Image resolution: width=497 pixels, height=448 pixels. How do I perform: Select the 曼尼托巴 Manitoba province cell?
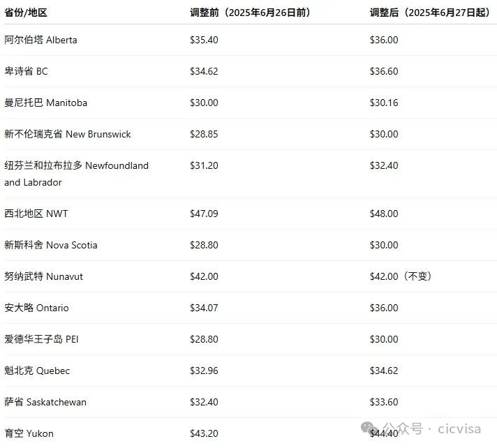[x=46, y=103]
